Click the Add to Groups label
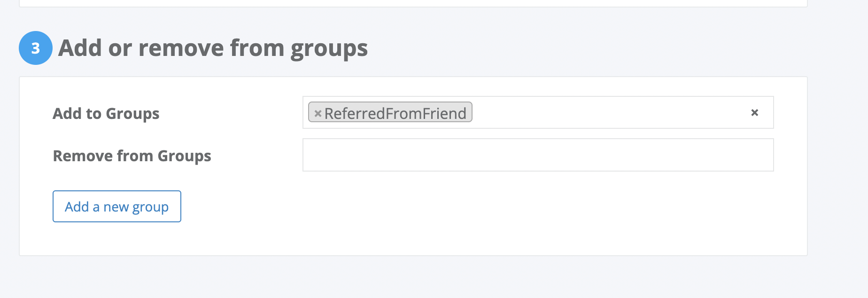The width and height of the screenshot is (868, 298). [106, 114]
